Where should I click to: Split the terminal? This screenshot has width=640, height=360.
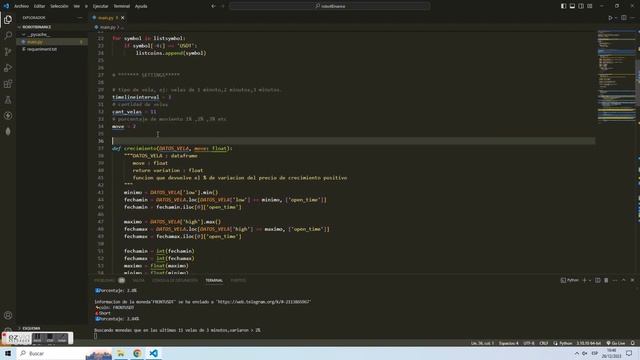[x=598, y=280]
